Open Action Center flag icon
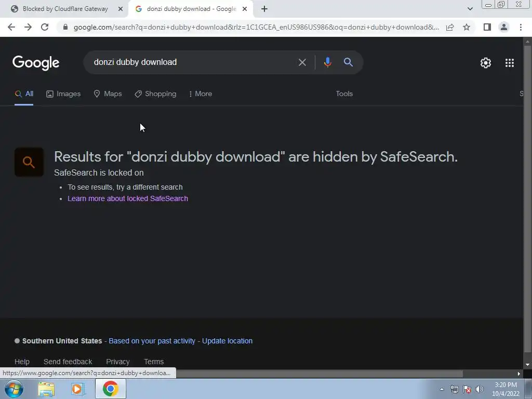The image size is (532, 399). [x=467, y=389]
